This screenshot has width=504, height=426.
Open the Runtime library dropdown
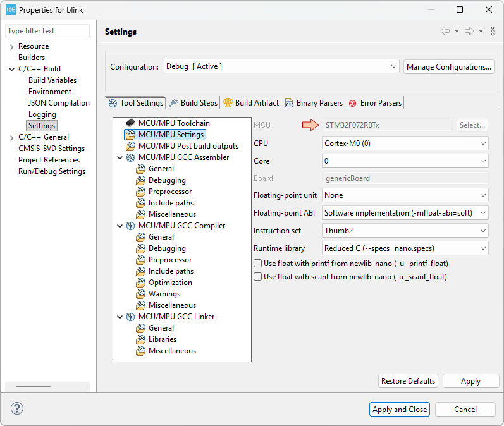pos(405,248)
